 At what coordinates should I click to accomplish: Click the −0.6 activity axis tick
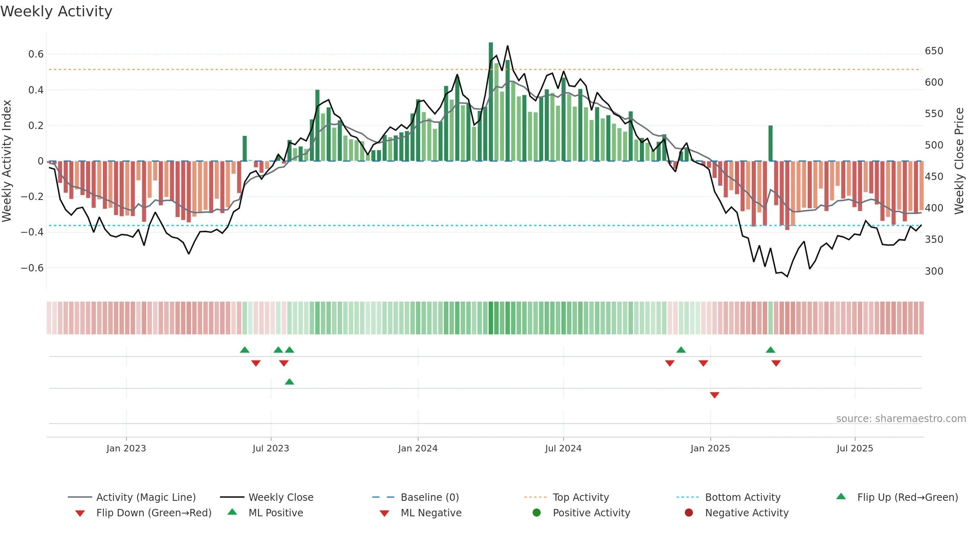(x=32, y=268)
